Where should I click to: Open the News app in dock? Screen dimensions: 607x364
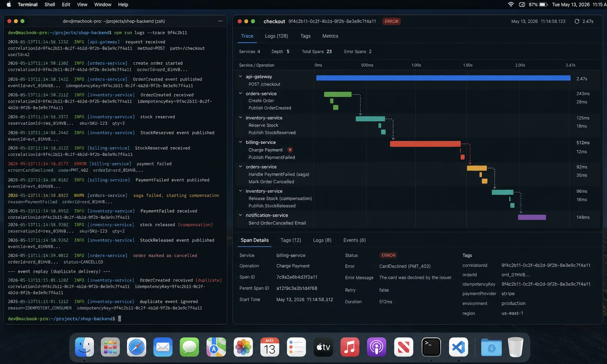click(403, 347)
